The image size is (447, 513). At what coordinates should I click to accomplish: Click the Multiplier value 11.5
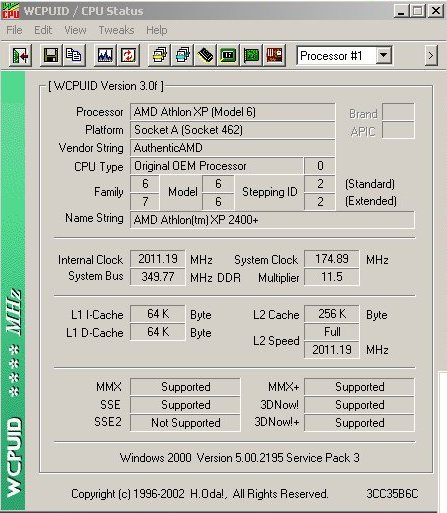332,277
